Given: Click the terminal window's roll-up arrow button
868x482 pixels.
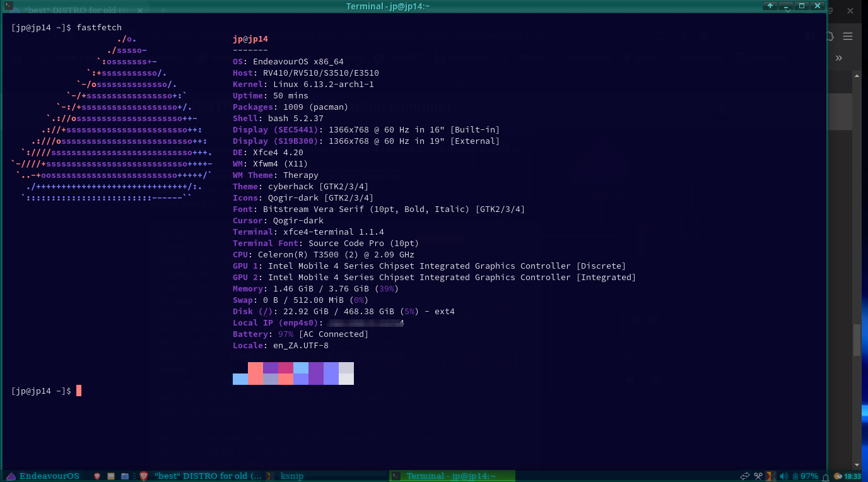Looking at the screenshot, I should (x=770, y=6).
